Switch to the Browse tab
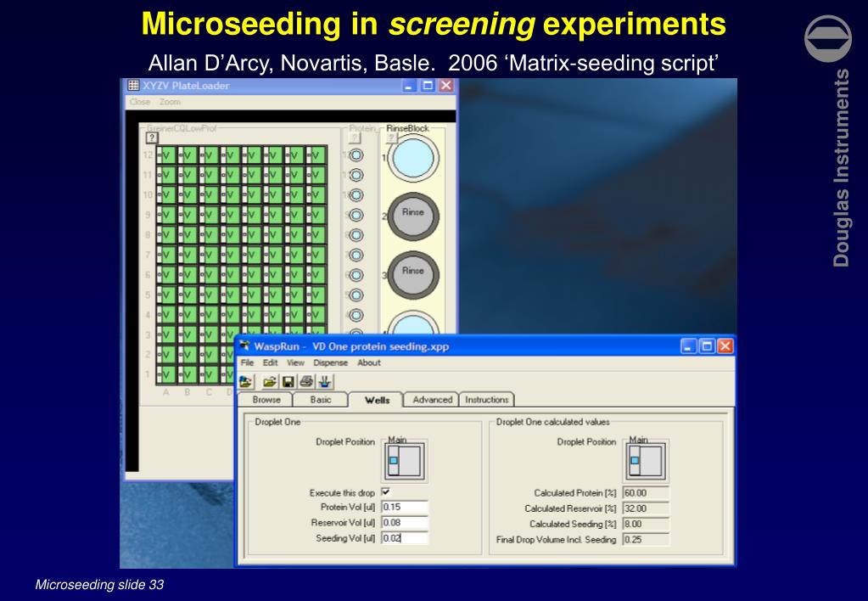868x601 pixels. (266, 400)
